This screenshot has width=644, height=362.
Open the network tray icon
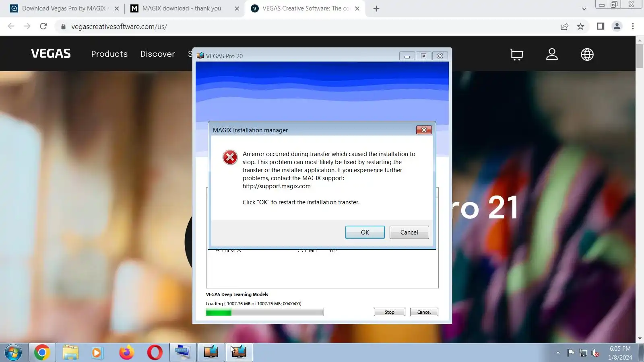(583, 353)
